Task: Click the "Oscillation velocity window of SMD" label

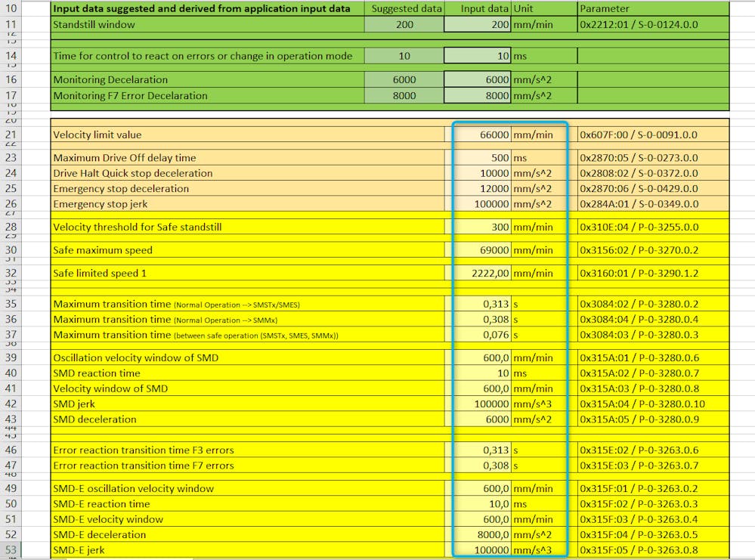Action: [x=247, y=357]
